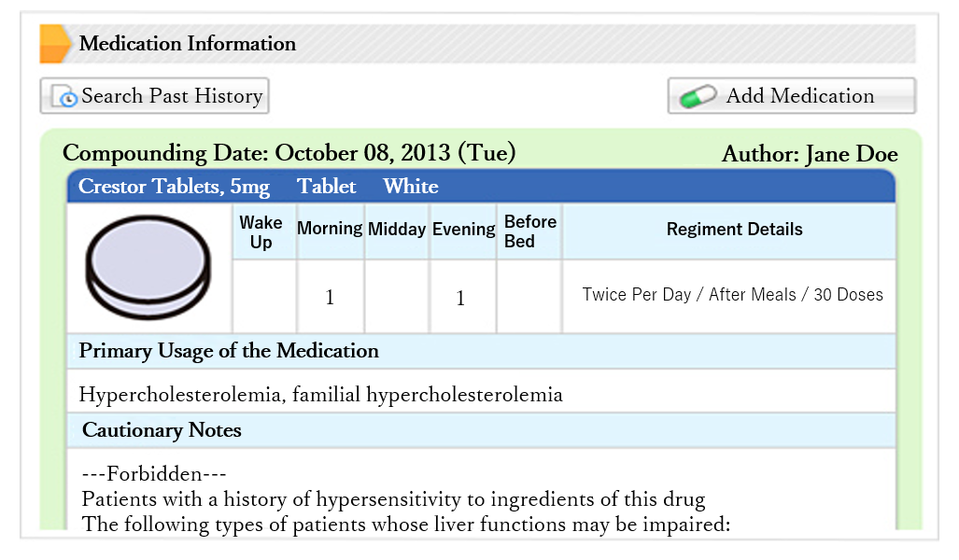The image size is (959, 560).
Task: Click the Evening column header
Action: coord(463,231)
